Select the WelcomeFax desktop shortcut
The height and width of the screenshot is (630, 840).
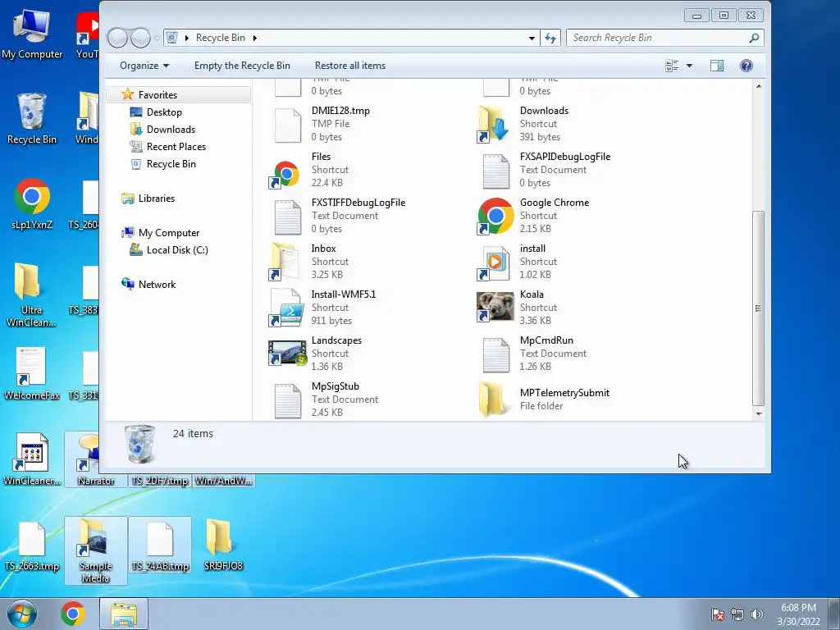click(31, 374)
